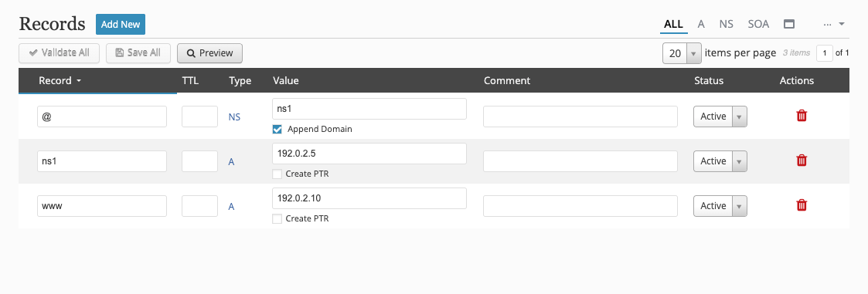
Task: Sort by the Record column header
Action: click(x=60, y=81)
